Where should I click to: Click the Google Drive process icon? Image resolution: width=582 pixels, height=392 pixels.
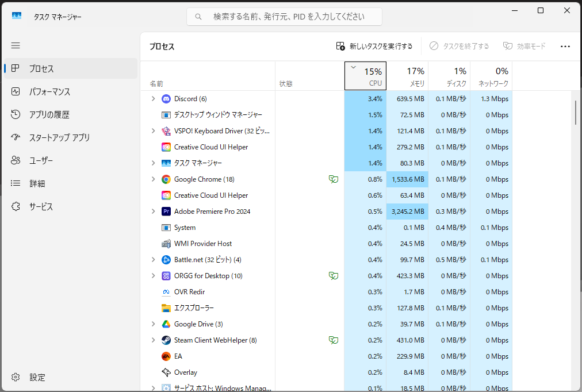166,324
